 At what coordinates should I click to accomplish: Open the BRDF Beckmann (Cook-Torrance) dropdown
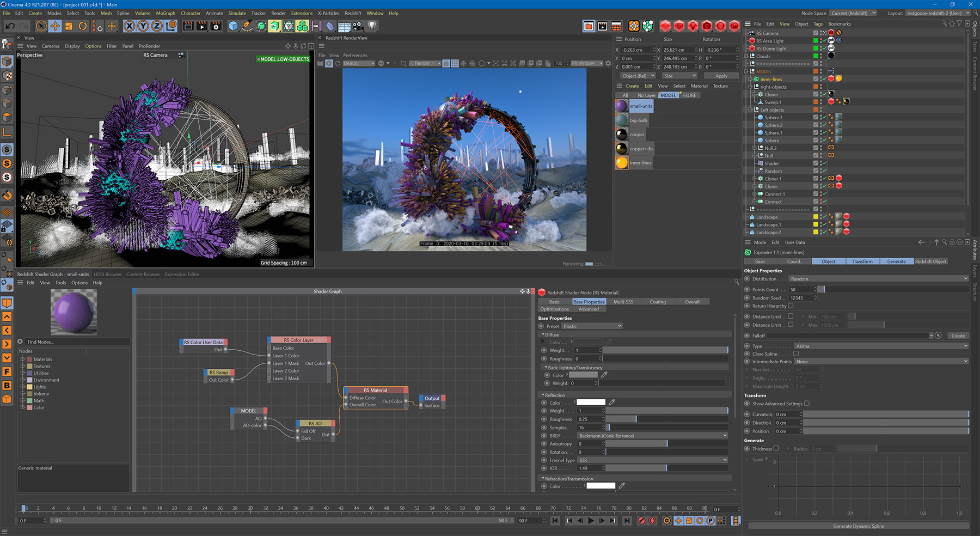pos(652,436)
